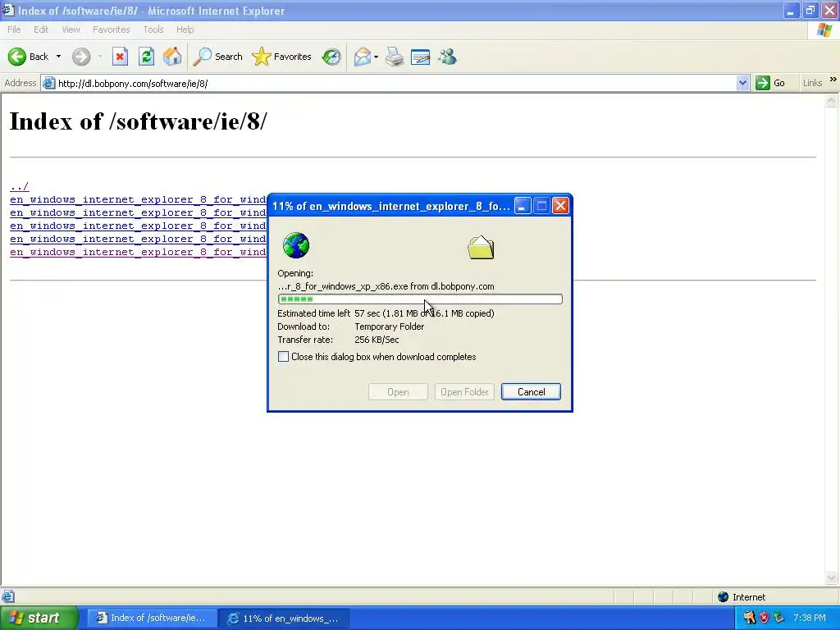Click the disabled Open button
Screen dimensions: 840x630
click(x=398, y=391)
